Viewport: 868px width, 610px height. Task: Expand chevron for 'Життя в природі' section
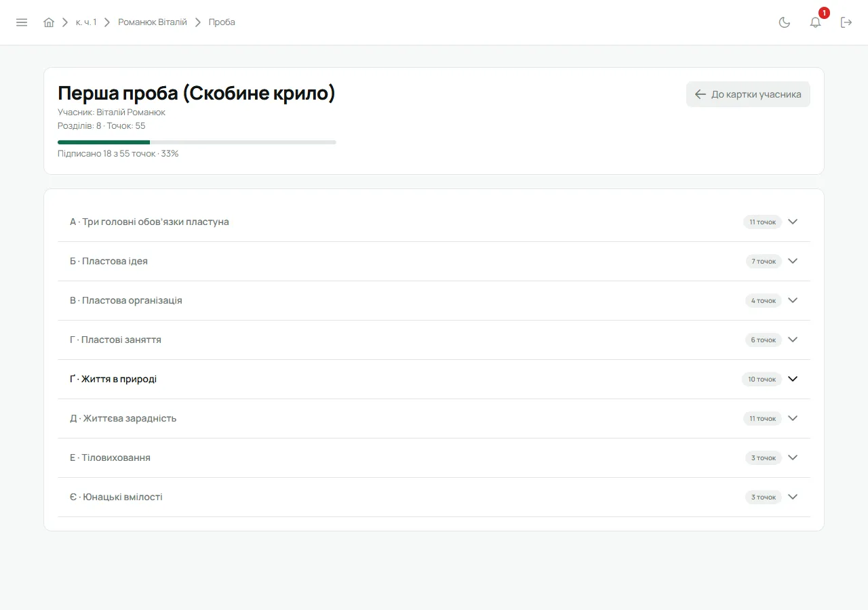793,379
